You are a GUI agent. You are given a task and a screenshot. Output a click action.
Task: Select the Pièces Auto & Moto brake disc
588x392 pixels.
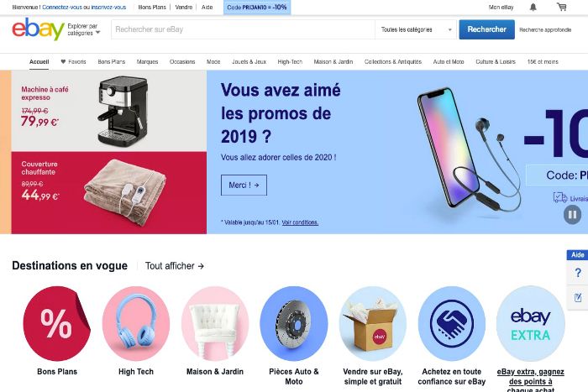(x=294, y=323)
